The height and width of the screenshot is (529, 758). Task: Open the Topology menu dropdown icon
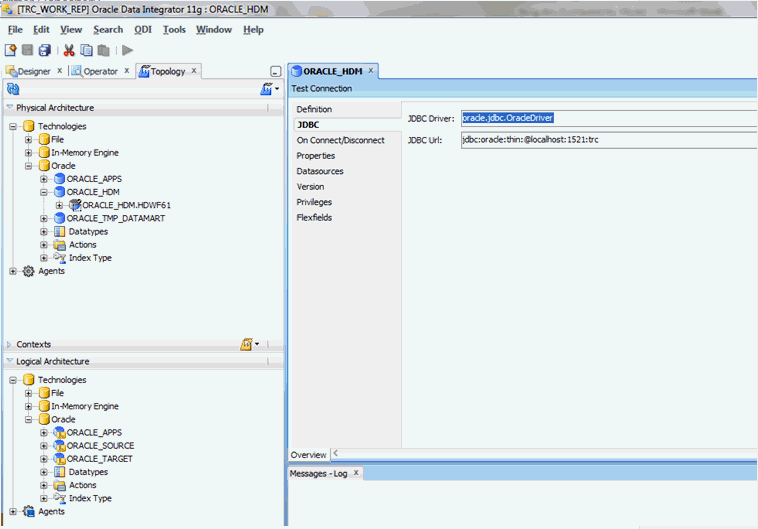(x=270, y=88)
